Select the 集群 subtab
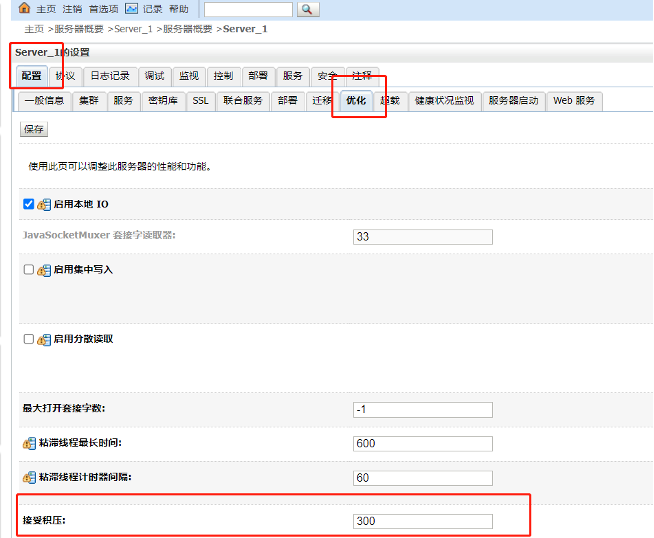 pos(89,101)
